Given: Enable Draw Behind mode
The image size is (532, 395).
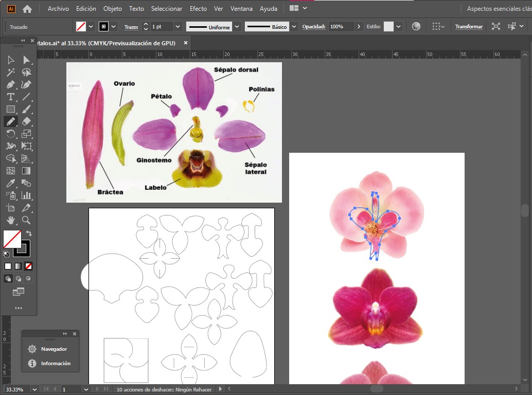Looking at the screenshot, I should click(x=19, y=279).
